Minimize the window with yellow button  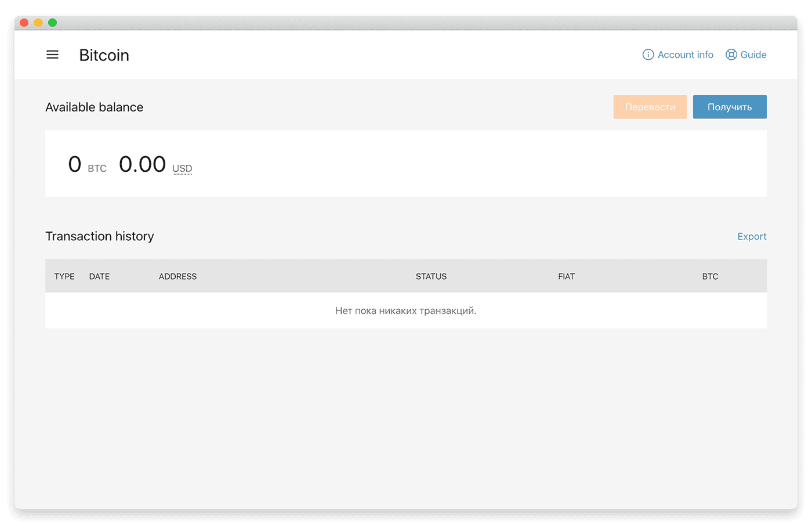pos(38,23)
